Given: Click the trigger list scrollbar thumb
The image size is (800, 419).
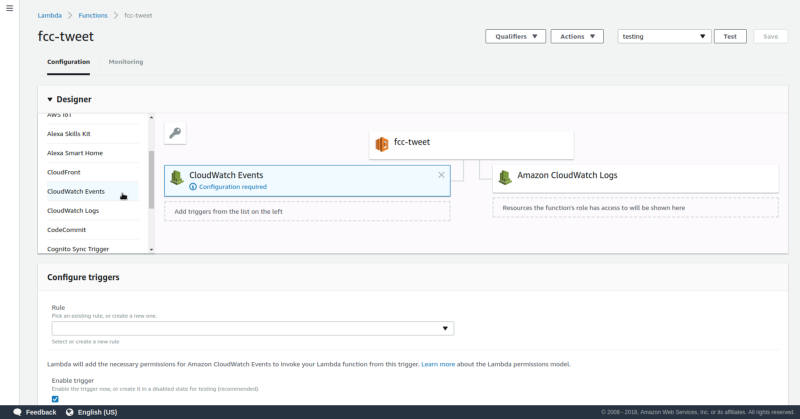Looking at the screenshot, I should 151,180.
